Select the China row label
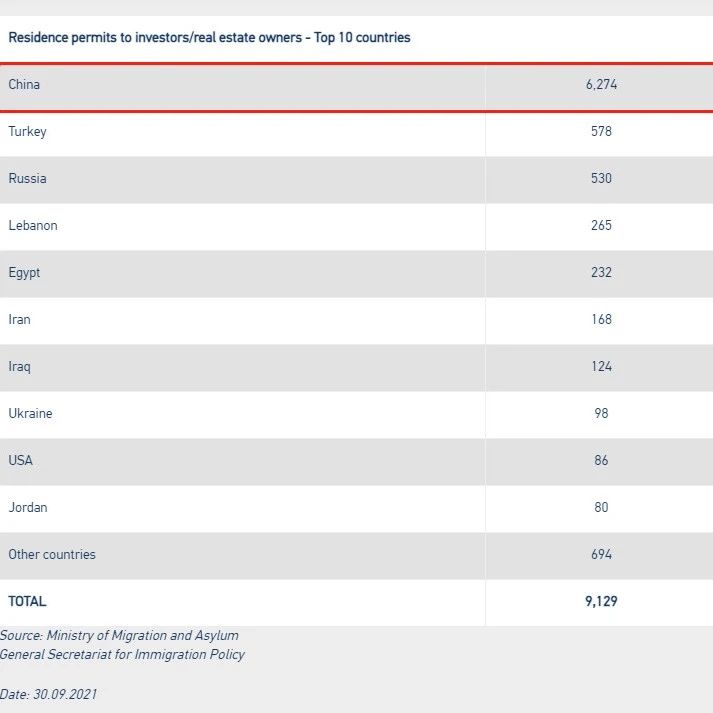 [x=24, y=85]
